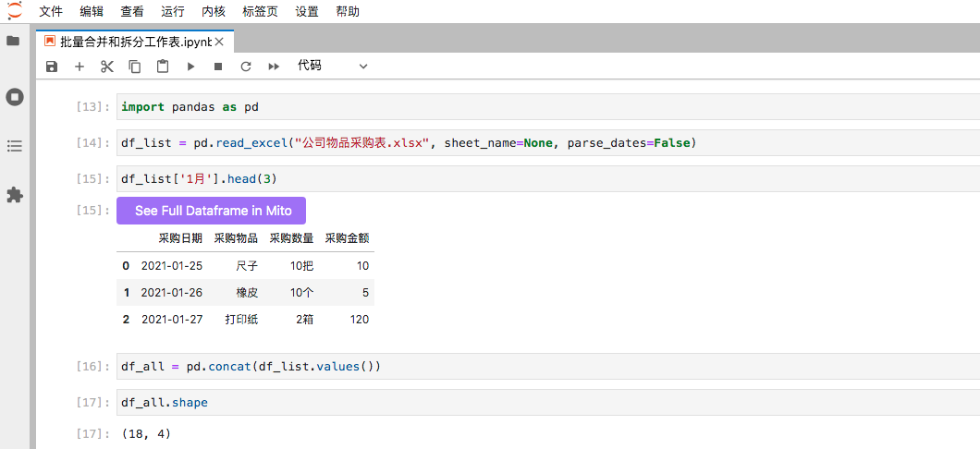Open the table of contents panel
The image size is (980, 449).
tap(14, 146)
